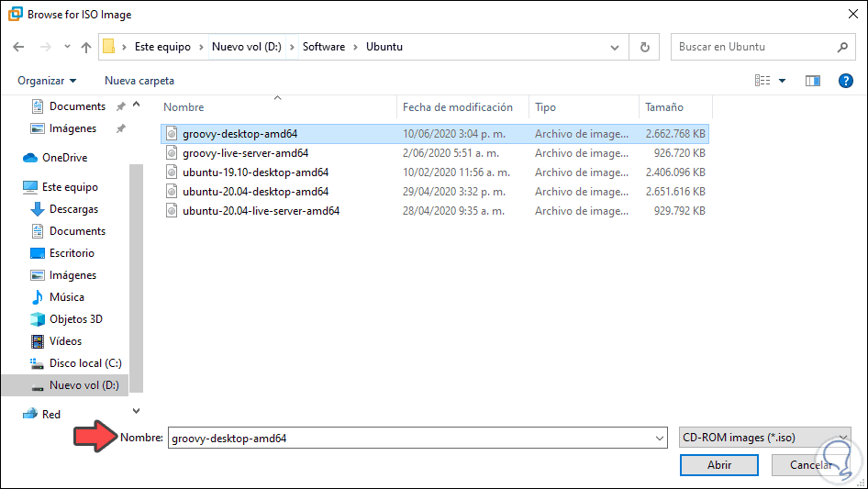The image size is (868, 489).
Task: Expand the filename dropdown arrow
Action: 660,438
